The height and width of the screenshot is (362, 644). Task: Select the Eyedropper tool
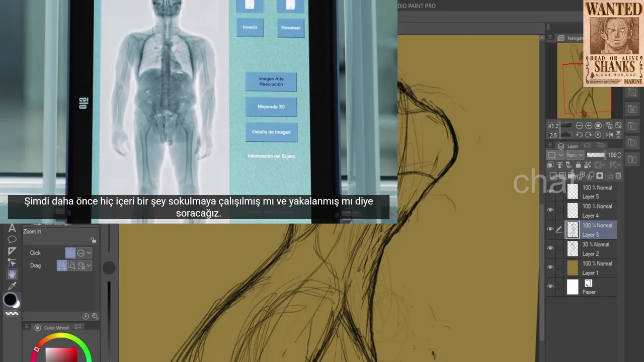tap(12, 286)
